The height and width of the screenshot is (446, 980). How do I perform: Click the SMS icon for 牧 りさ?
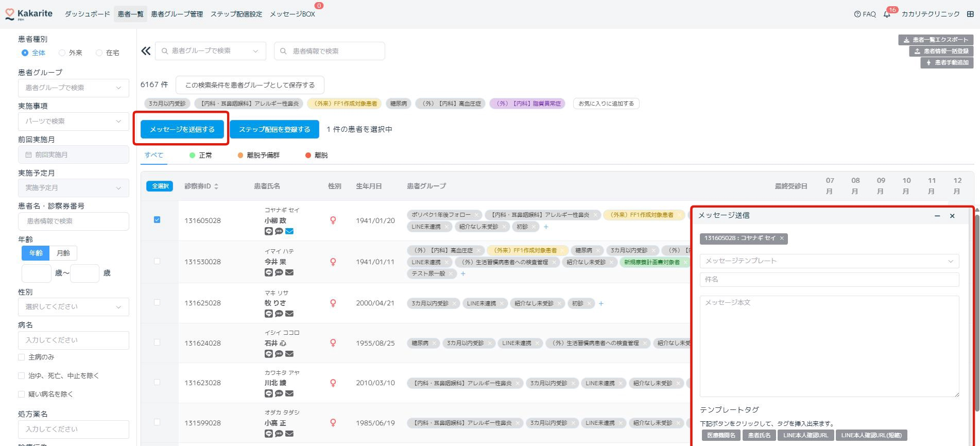(x=279, y=314)
